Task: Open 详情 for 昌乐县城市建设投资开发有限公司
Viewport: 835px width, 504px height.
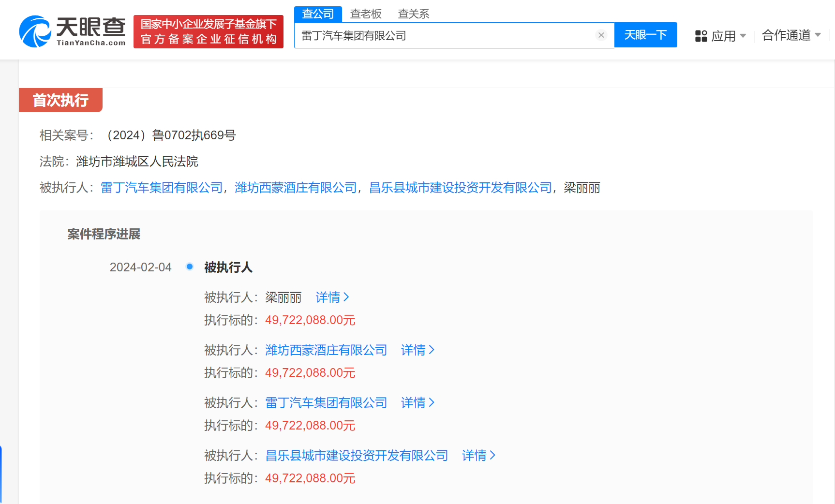Action: tap(479, 455)
